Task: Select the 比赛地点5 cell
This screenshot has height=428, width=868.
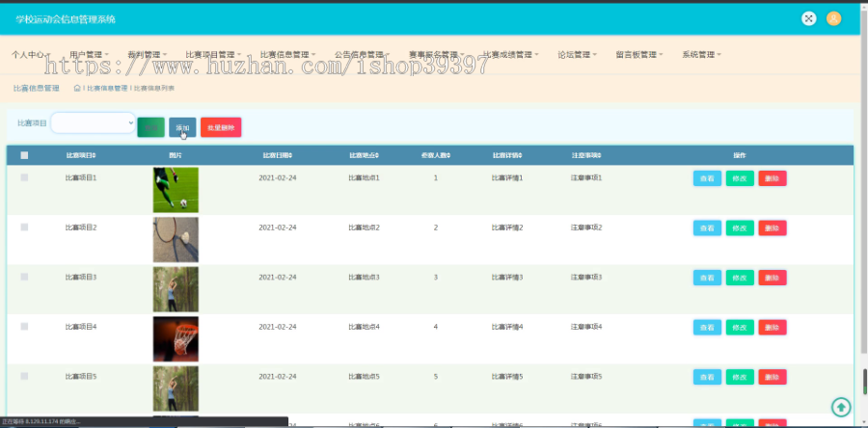Action: (364, 377)
